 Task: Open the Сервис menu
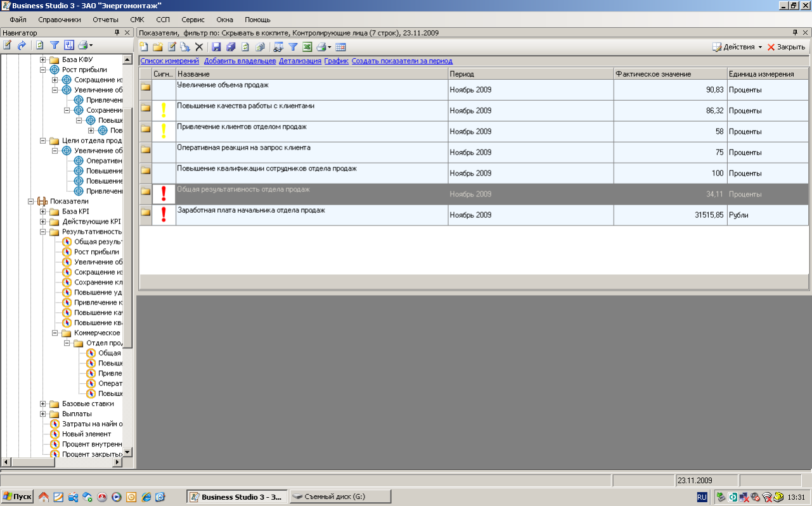click(193, 20)
